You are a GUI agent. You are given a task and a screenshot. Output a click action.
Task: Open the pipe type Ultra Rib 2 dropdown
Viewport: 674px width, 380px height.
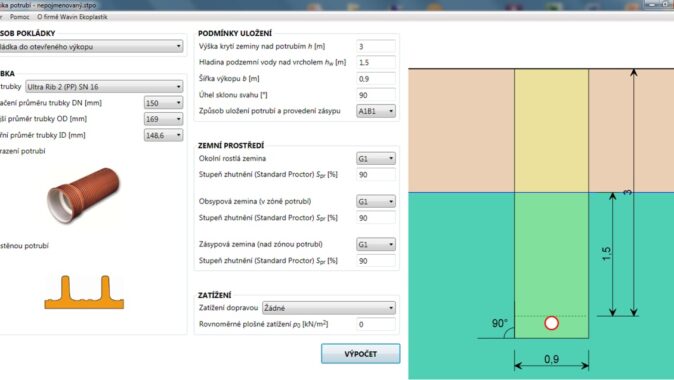point(104,87)
